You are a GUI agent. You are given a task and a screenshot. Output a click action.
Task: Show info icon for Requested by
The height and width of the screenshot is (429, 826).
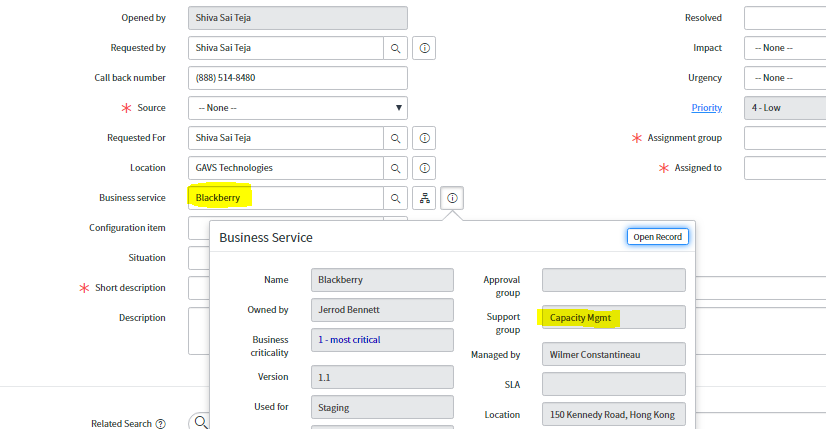(x=424, y=48)
